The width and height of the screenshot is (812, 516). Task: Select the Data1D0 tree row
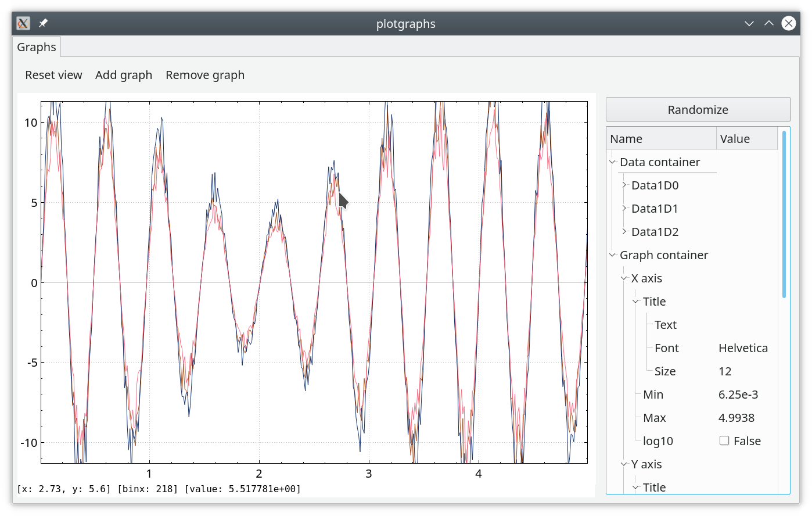pyautogui.click(x=655, y=185)
